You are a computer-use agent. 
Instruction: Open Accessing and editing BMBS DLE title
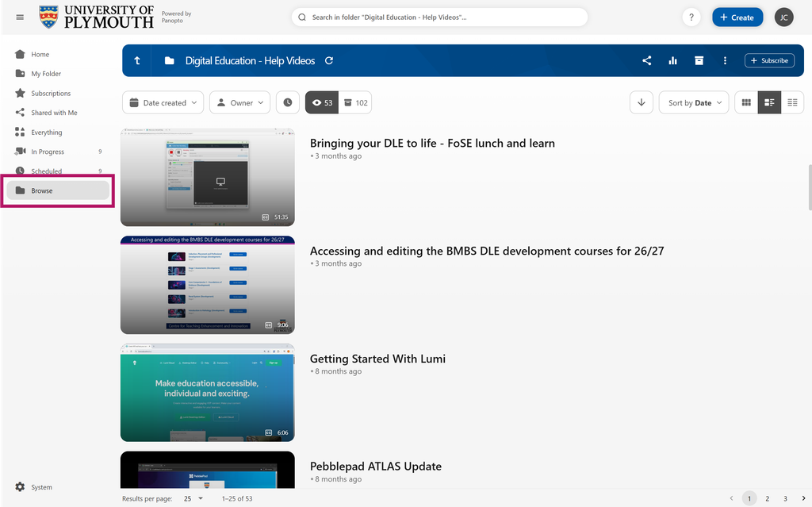[487, 251]
